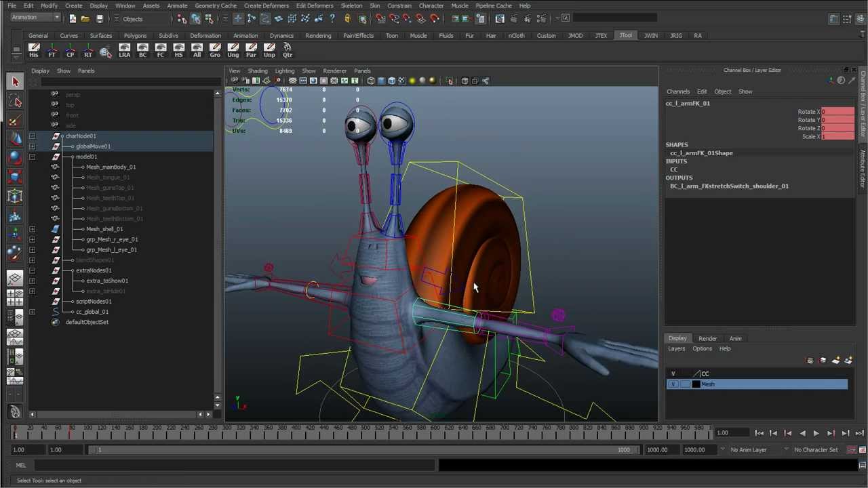Click the Mesh layer color swatch
Image resolution: width=868 pixels, height=488 pixels.
pos(696,384)
